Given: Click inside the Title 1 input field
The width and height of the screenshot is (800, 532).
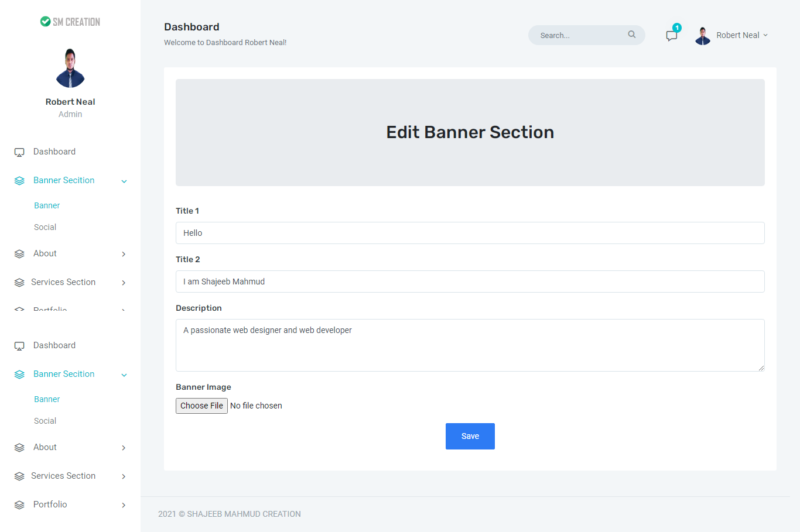Looking at the screenshot, I should (470, 232).
